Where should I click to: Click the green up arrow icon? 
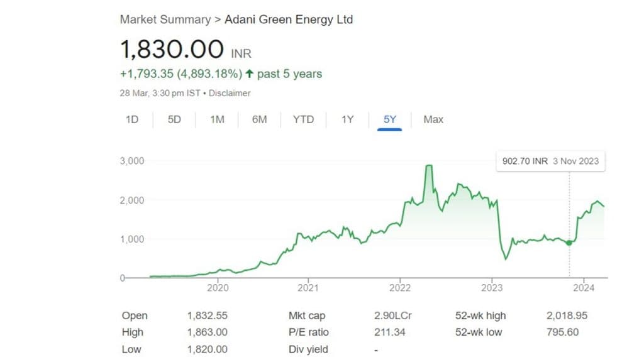tap(250, 74)
